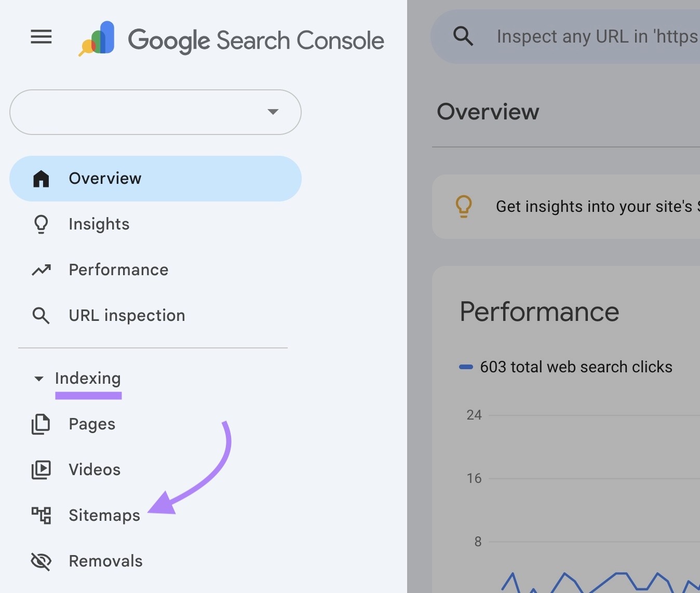Select the Performance trend-line icon
The height and width of the screenshot is (593, 700).
tap(41, 269)
